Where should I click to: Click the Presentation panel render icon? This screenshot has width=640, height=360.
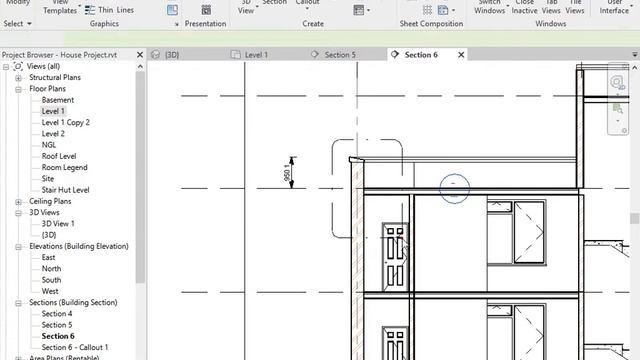coord(206,10)
